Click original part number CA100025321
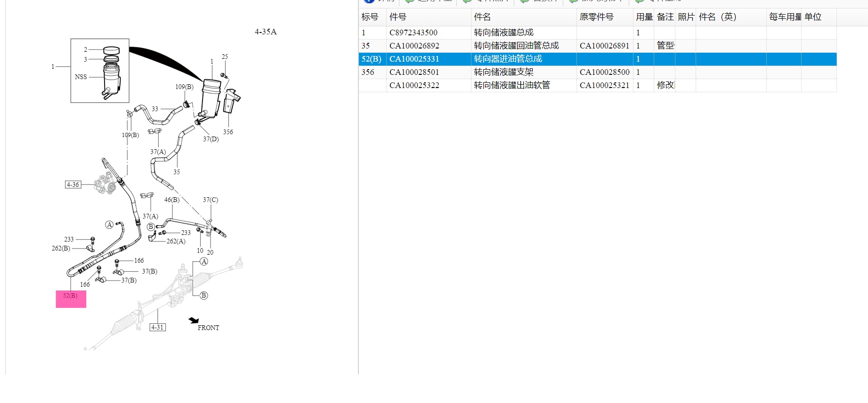 [x=604, y=85]
